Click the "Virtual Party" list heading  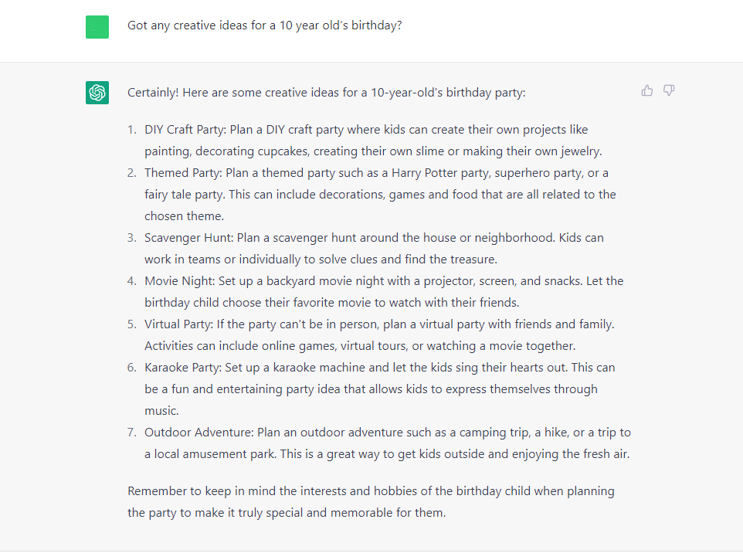point(179,324)
